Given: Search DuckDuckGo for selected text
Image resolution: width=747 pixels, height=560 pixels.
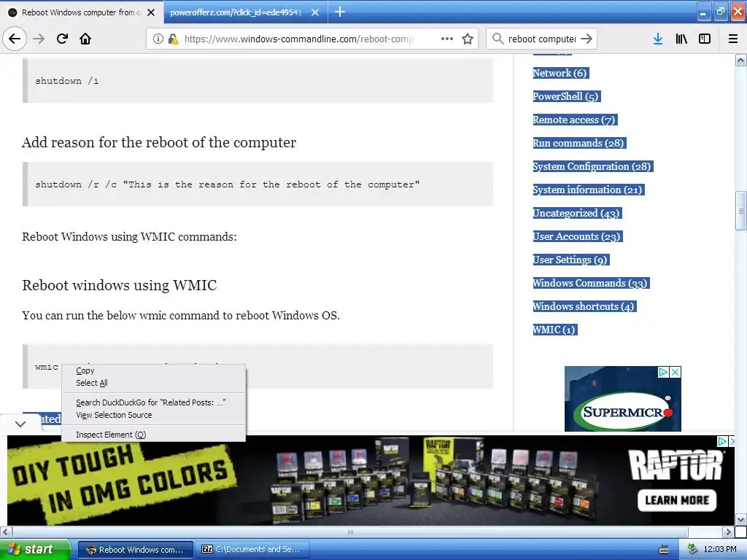Looking at the screenshot, I should [x=150, y=402].
